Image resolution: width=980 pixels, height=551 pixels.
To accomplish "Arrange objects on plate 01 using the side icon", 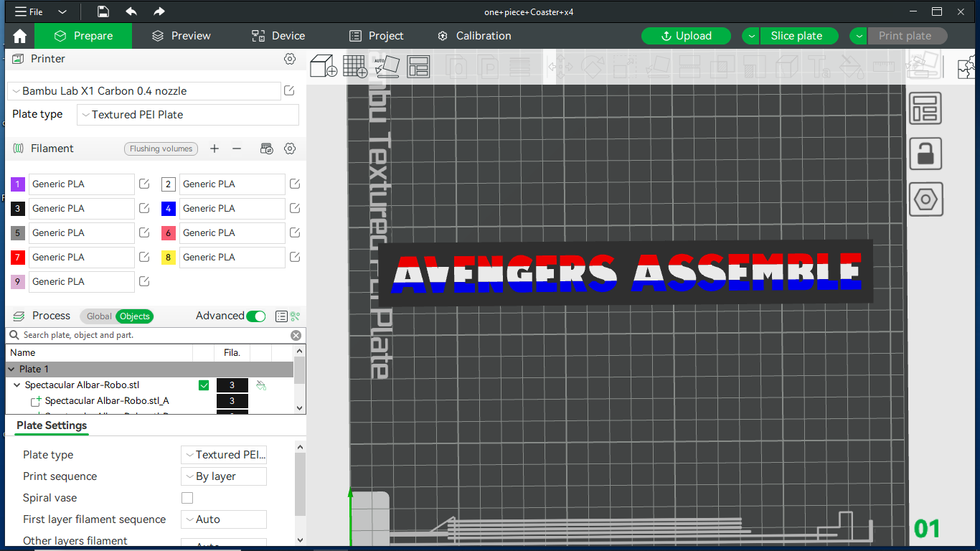I will pyautogui.click(x=925, y=109).
